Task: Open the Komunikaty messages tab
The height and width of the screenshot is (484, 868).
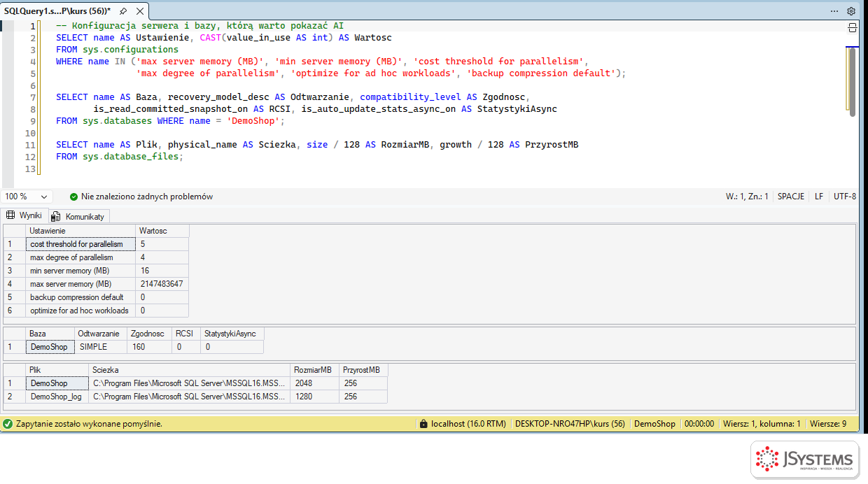Action: click(78, 216)
